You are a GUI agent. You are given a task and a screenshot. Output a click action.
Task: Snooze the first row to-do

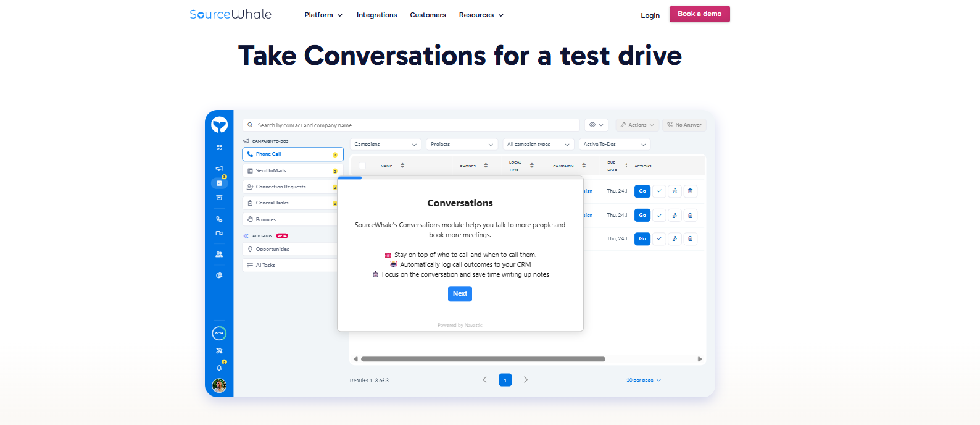tap(675, 191)
